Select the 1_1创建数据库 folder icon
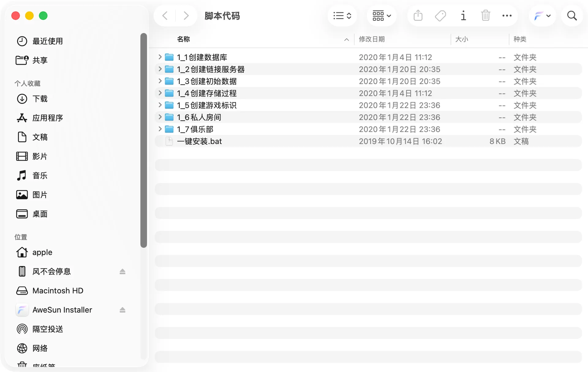 pos(169,57)
